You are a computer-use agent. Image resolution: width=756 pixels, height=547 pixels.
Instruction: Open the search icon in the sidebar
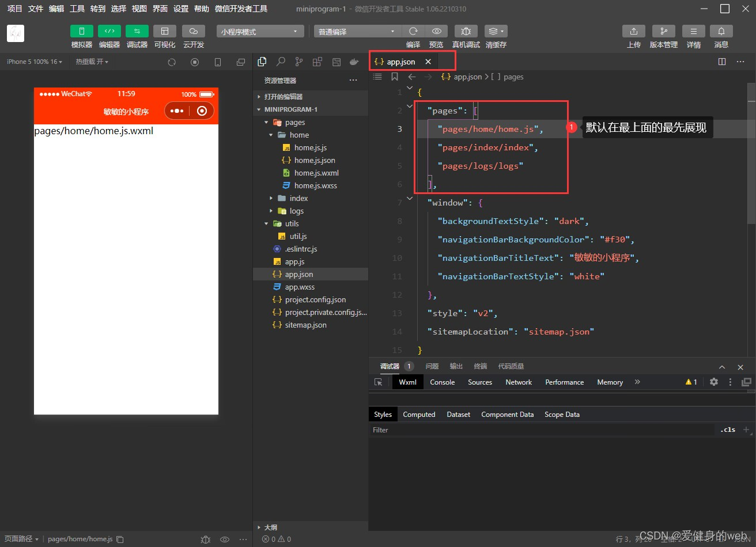(281, 62)
